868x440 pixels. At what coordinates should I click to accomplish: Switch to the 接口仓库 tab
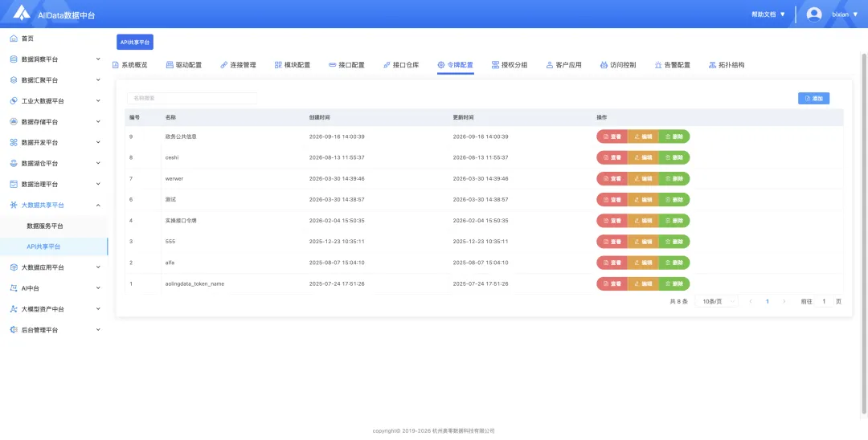pos(401,65)
